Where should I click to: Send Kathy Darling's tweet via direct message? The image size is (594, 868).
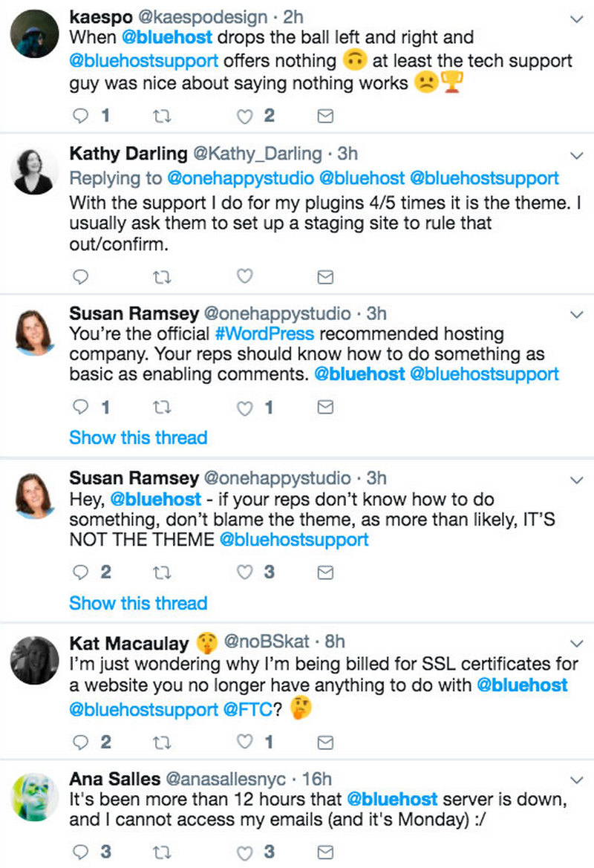(324, 277)
